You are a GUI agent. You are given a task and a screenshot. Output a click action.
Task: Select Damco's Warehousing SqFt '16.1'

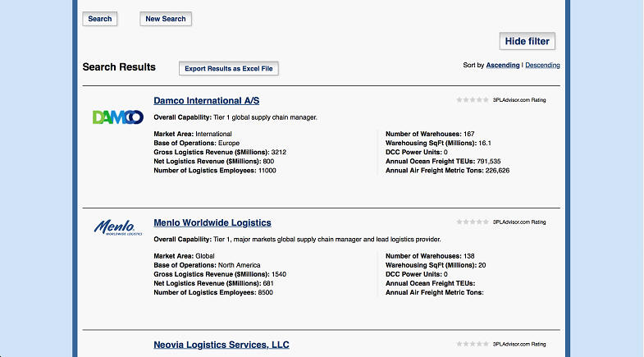[485, 143]
